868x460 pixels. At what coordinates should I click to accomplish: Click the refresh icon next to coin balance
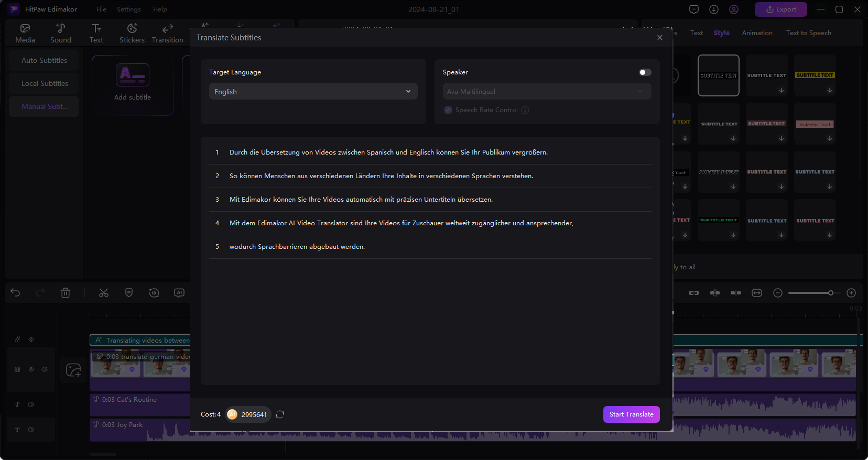coord(280,414)
